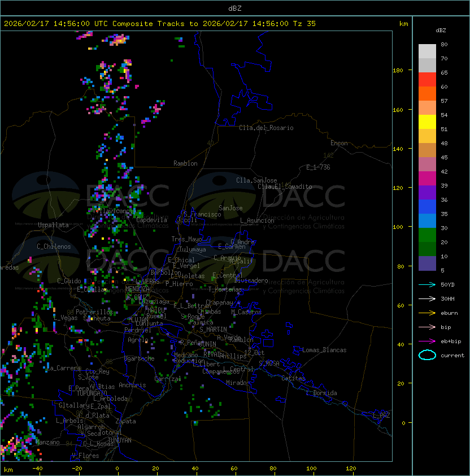Click the 'Tulumaya' map label
The image size is (470, 476).
[x=193, y=249]
